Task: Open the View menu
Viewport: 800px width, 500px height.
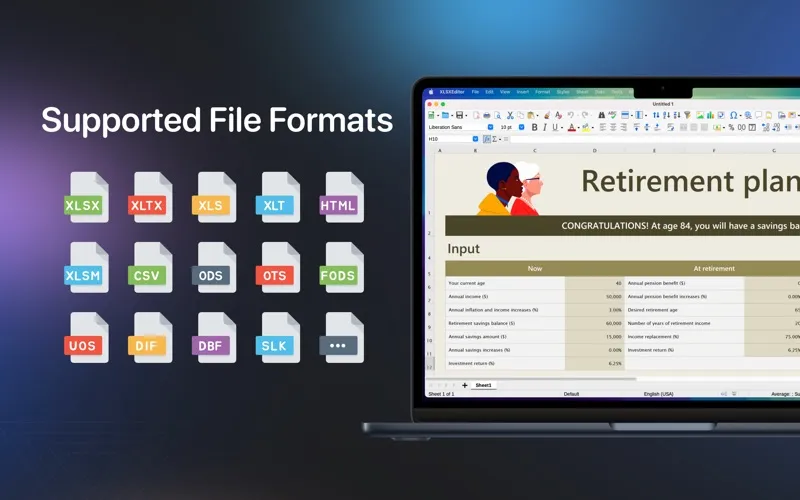Action: [505, 92]
